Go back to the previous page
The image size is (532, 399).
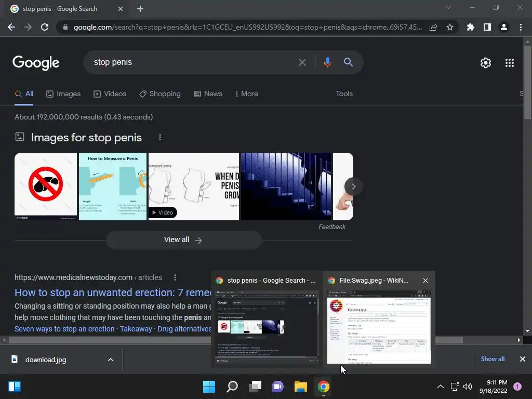click(x=11, y=27)
